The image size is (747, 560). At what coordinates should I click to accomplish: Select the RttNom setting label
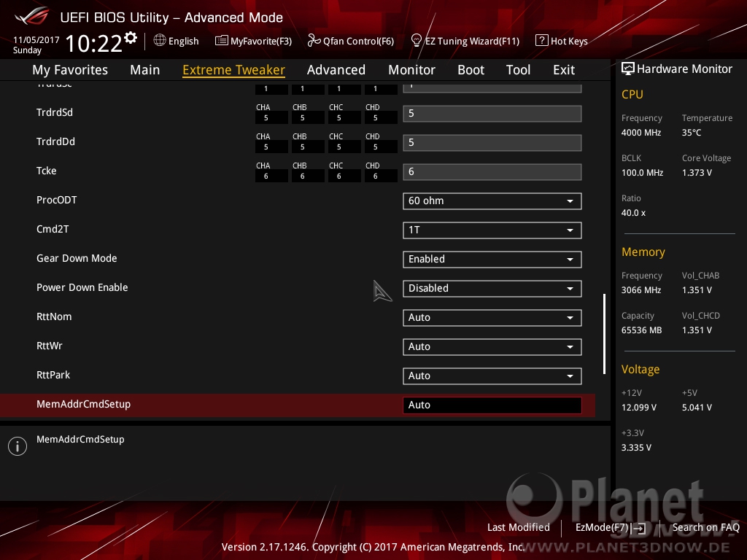point(54,316)
